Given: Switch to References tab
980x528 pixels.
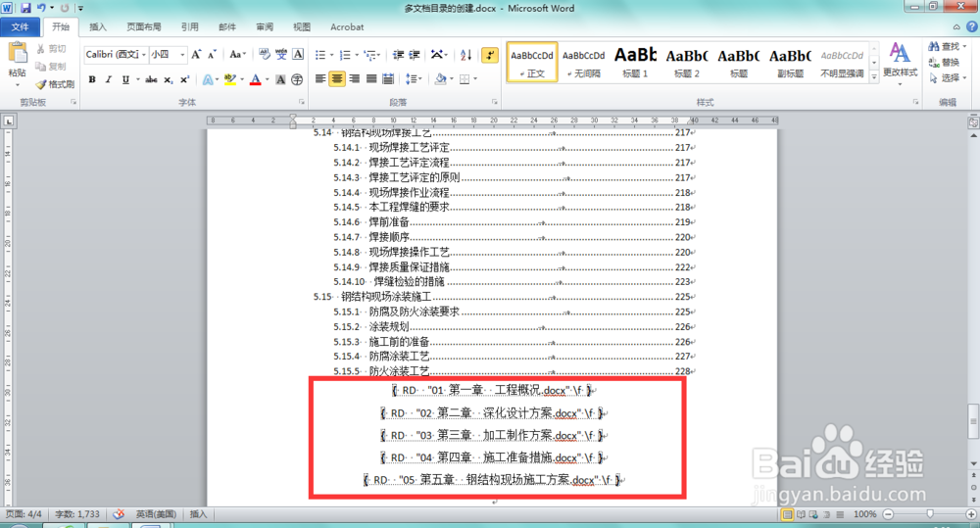Looking at the screenshot, I should [190, 26].
